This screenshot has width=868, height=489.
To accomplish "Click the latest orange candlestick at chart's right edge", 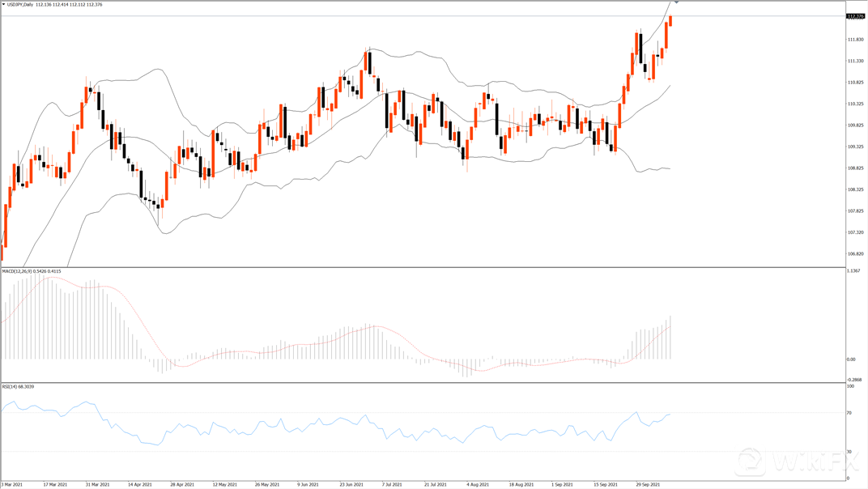I will 670,21.
